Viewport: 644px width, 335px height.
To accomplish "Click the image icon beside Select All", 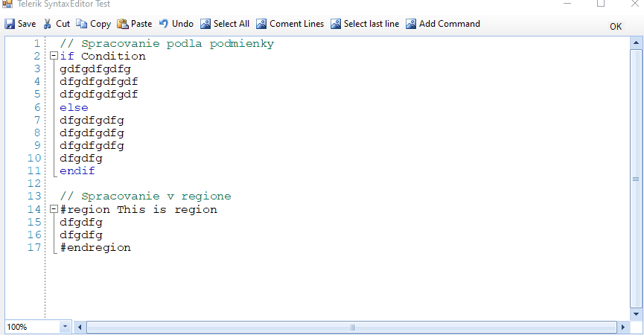I will coord(205,24).
